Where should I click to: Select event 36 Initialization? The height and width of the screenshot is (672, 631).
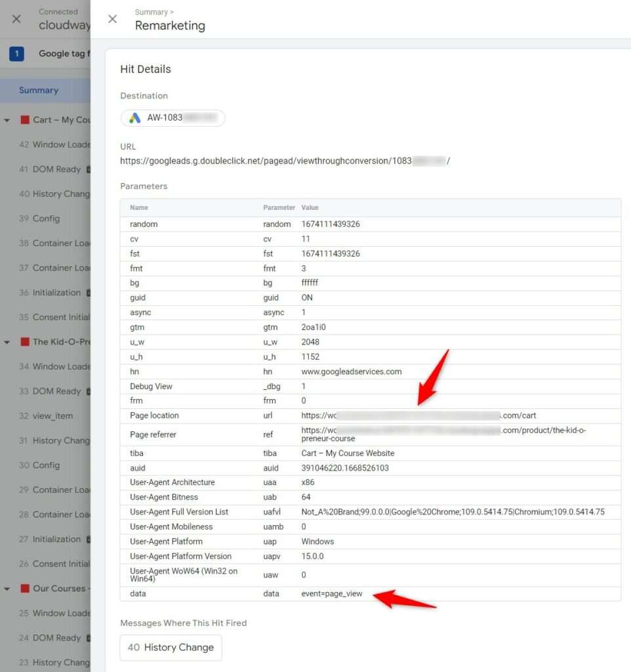point(54,293)
